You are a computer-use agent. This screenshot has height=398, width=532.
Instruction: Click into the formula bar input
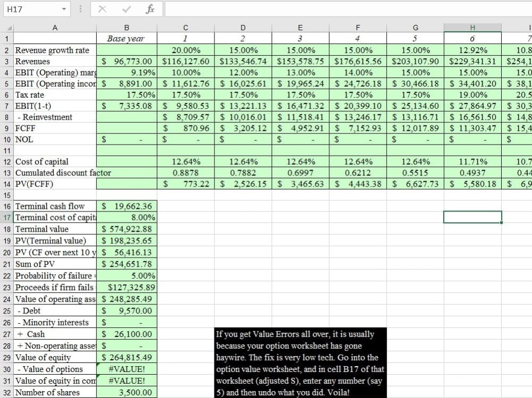[x=348, y=9]
